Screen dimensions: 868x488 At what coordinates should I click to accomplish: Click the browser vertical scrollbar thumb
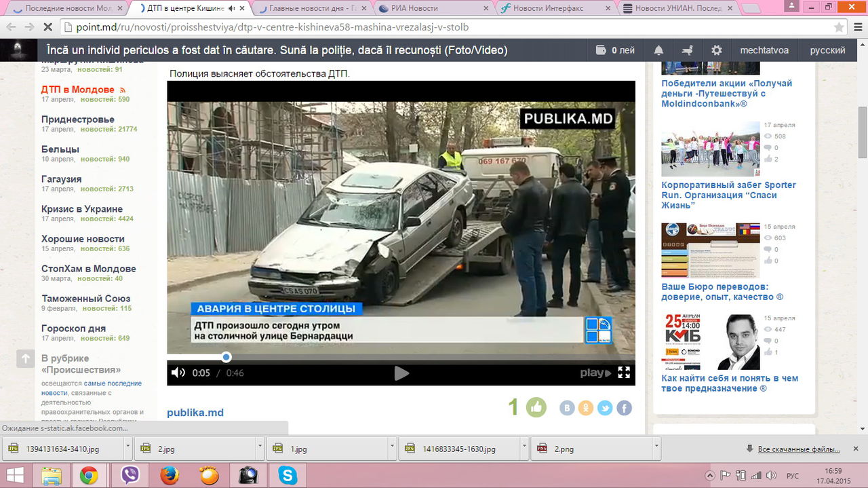(862, 134)
